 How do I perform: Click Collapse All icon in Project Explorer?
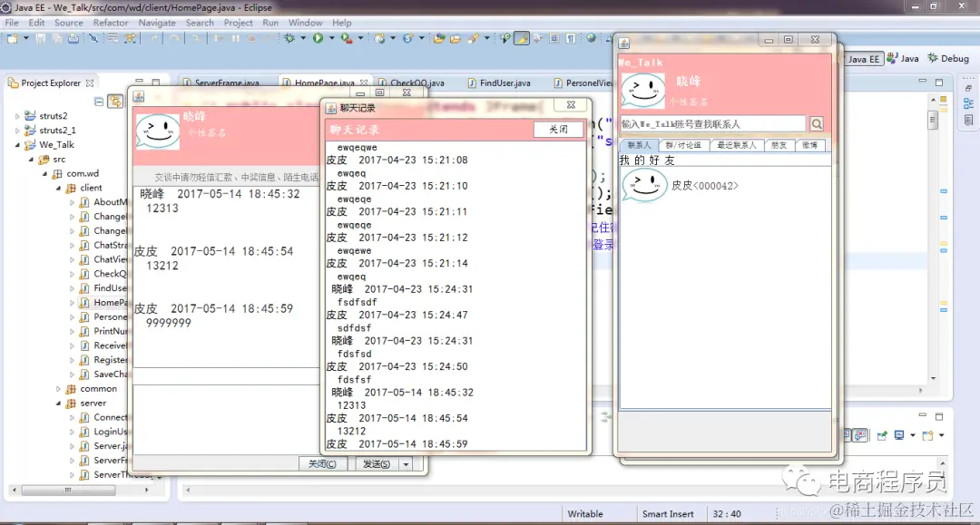(x=99, y=102)
